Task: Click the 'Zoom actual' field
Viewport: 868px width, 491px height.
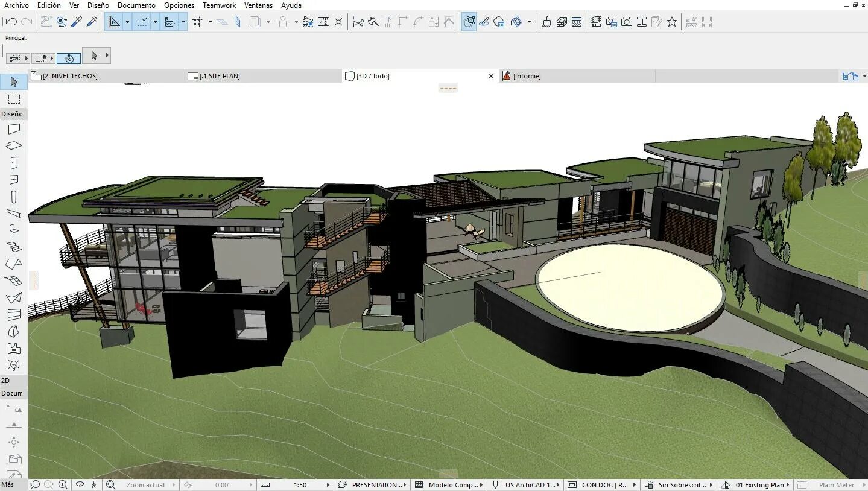Action: point(145,485)
